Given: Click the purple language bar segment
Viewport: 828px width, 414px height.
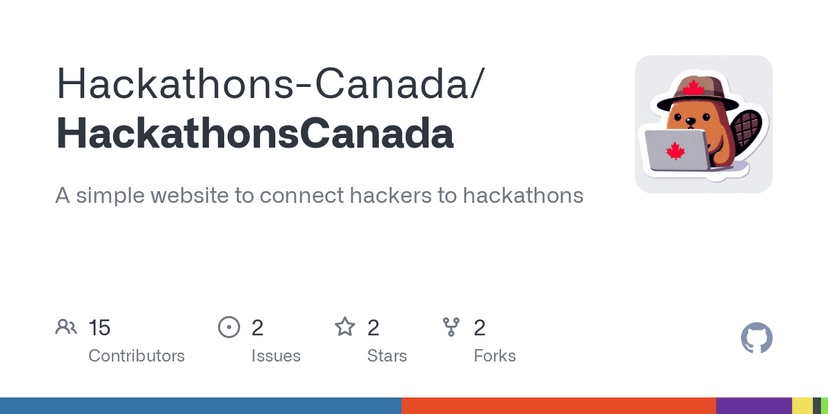Looking at the screenshot, I should click(x=753, y=406).
